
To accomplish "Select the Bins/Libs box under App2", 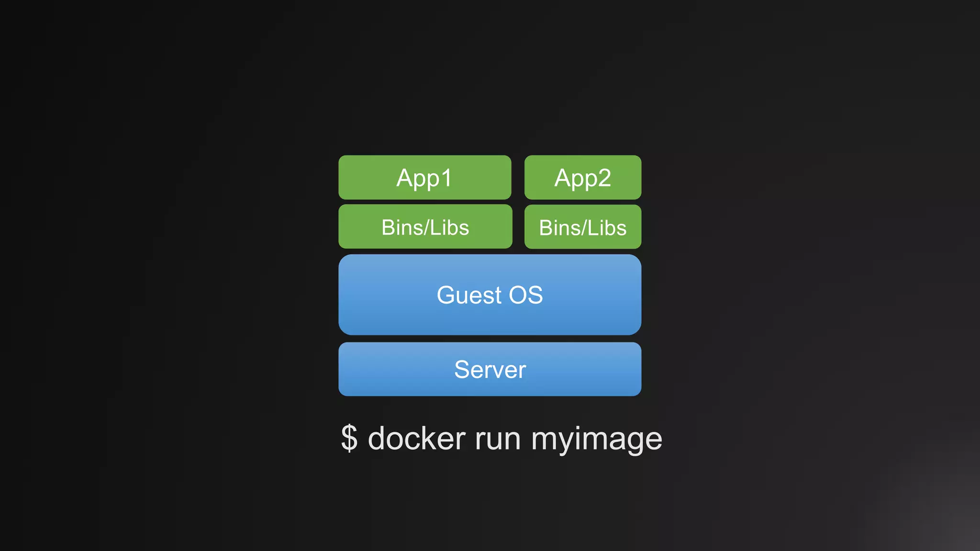I will [x=583, y=227].
